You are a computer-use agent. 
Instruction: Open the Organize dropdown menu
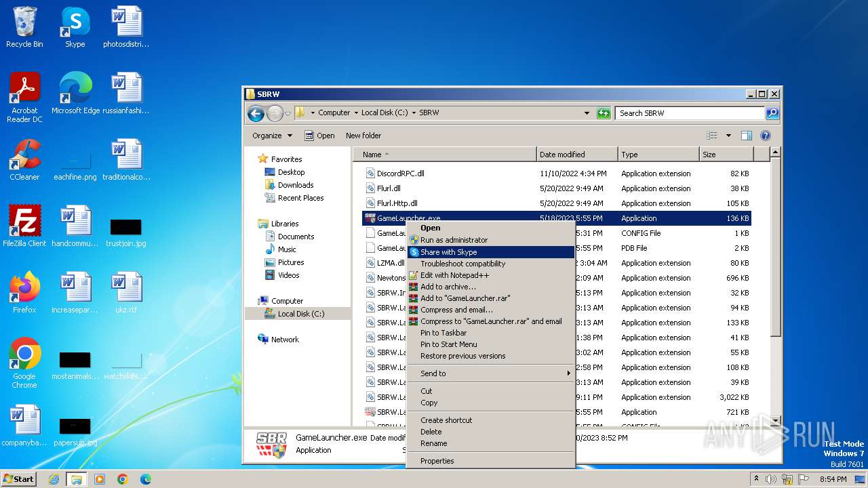point(272,136)
